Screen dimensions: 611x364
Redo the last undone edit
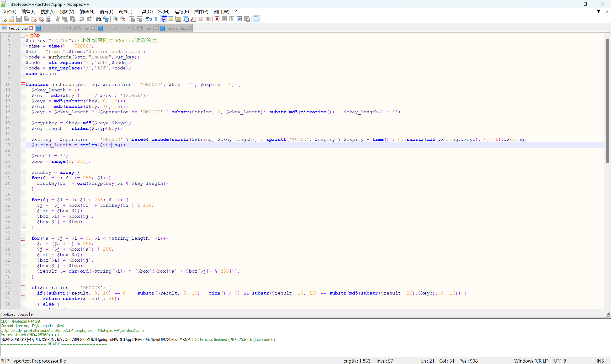tap(89, 19)
